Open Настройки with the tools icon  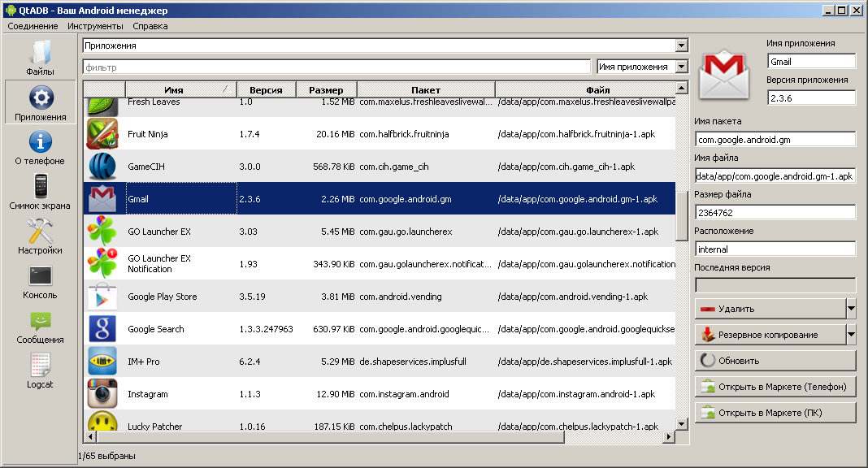click(x=40, y=236)
